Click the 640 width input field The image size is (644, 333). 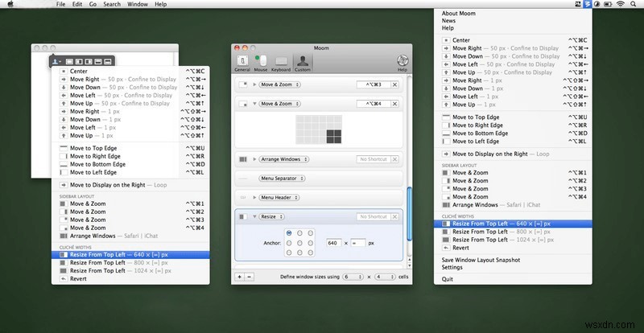(334, 242)
